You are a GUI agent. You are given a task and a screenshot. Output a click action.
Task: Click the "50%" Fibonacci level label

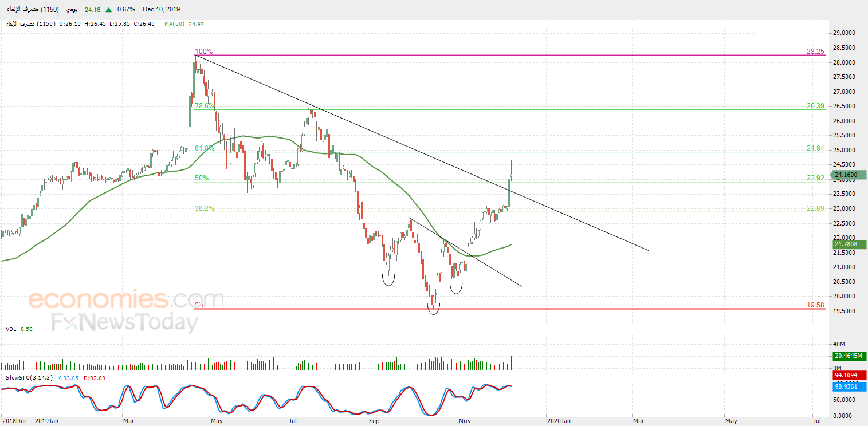pos(202,178)
